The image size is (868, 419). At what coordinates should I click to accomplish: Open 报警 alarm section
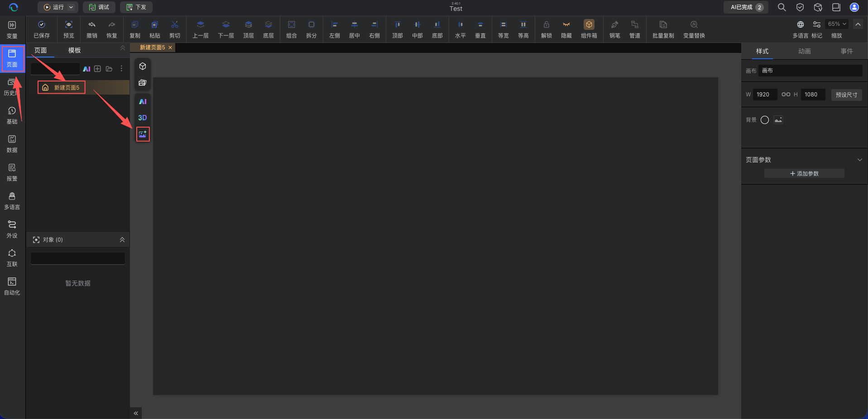click(12, 172)
